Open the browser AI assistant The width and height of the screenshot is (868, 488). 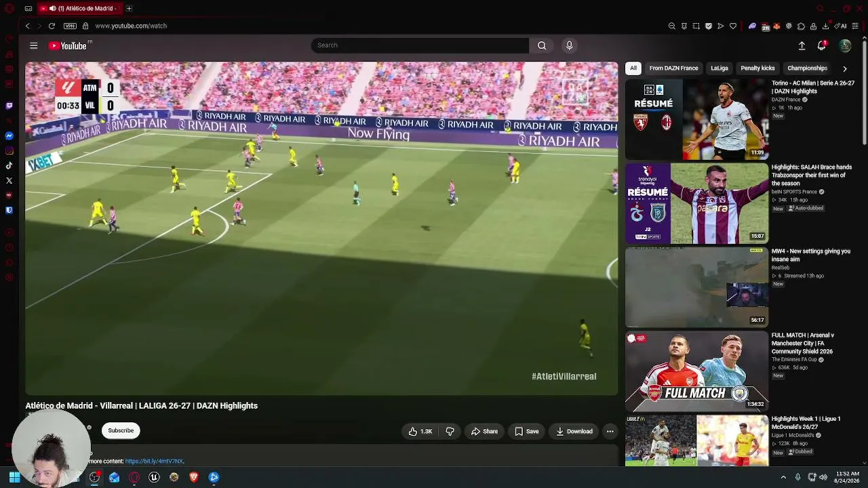click(x=841, y=26)
